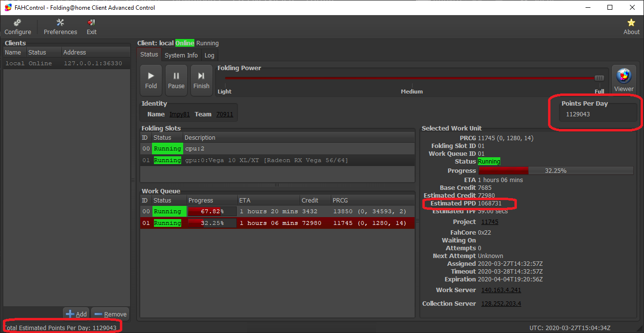
Task: Click the Fold play button
Action: [151, 79]
